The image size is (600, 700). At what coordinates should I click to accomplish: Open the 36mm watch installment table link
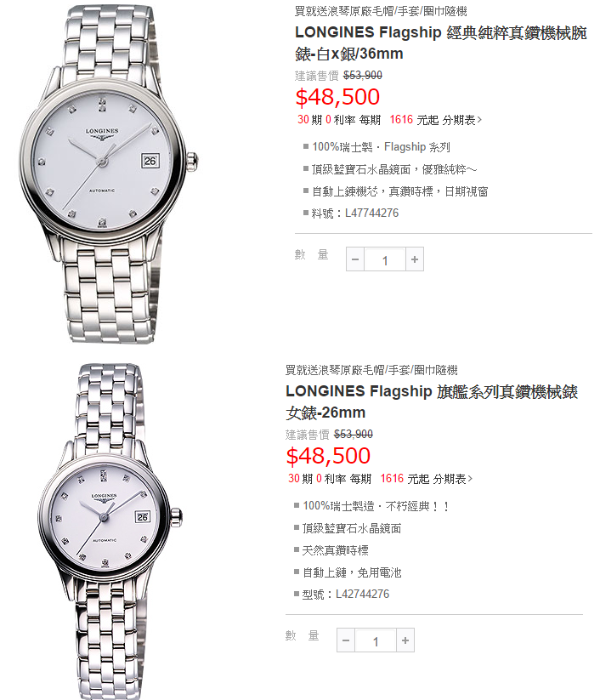(x=462, y=120)
